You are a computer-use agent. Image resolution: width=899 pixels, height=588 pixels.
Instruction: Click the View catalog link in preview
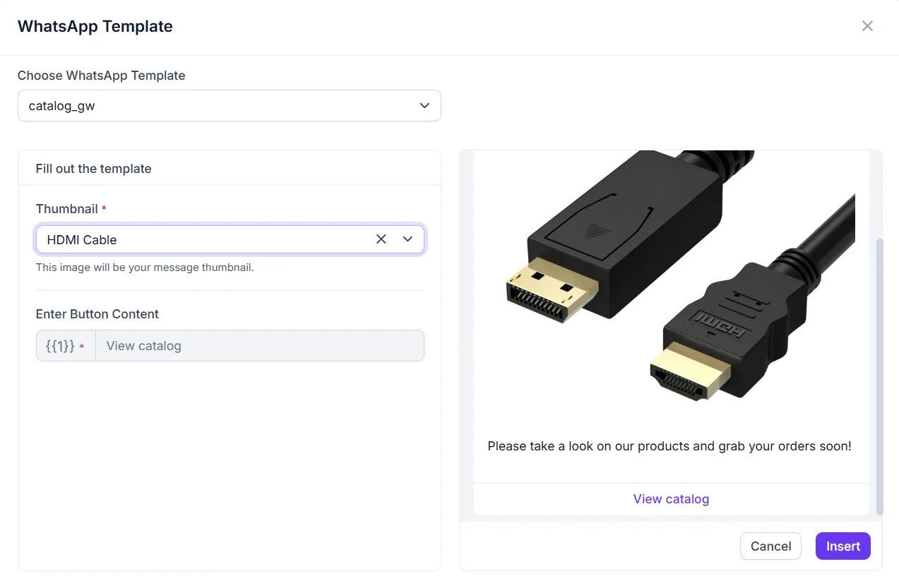[x=671, y=499]
